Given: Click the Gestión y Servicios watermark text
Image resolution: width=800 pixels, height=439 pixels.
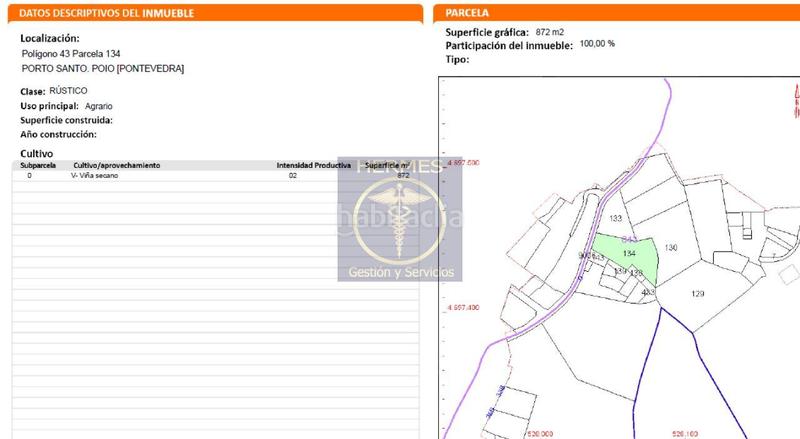Looking at the screenshot, I should [x=400, y=273].
